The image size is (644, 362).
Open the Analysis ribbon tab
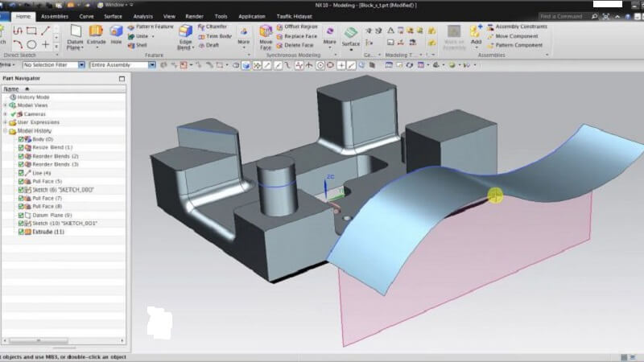[142, 15]
